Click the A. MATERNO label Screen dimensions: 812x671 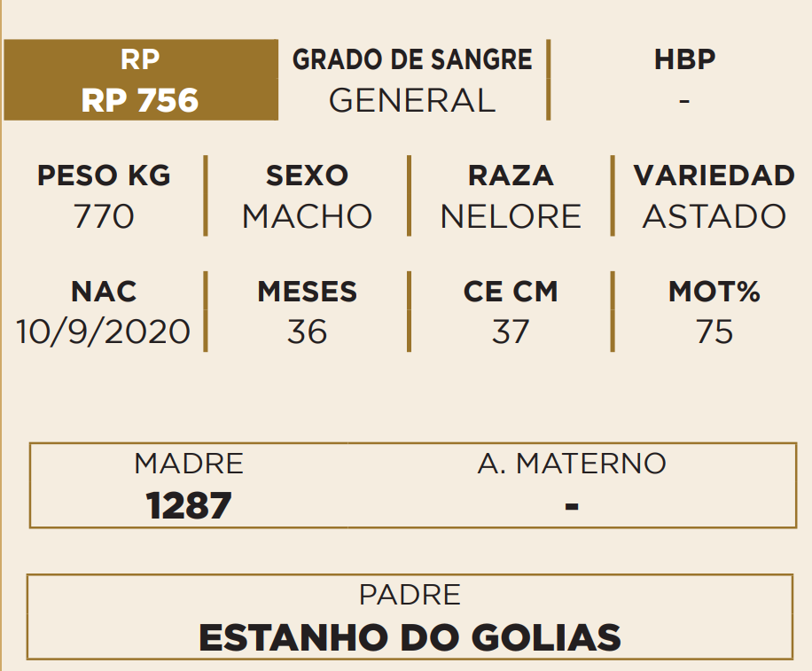coord(572,463)
